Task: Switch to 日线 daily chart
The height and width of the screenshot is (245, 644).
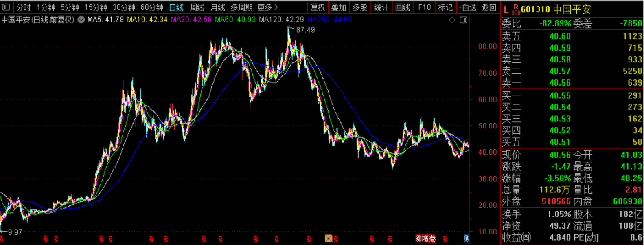Action: coord(176,7)
